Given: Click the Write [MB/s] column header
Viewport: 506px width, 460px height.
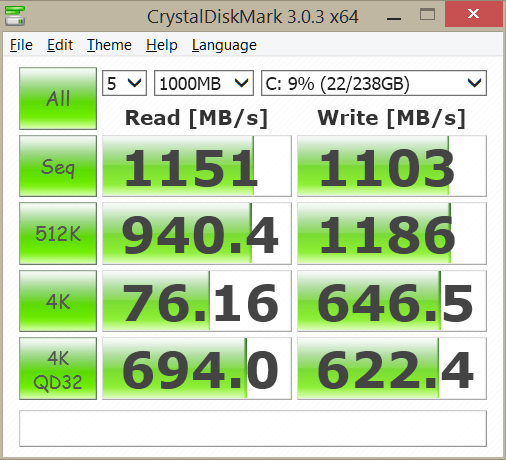Looking at the screenshot, I should pos(391,118).
